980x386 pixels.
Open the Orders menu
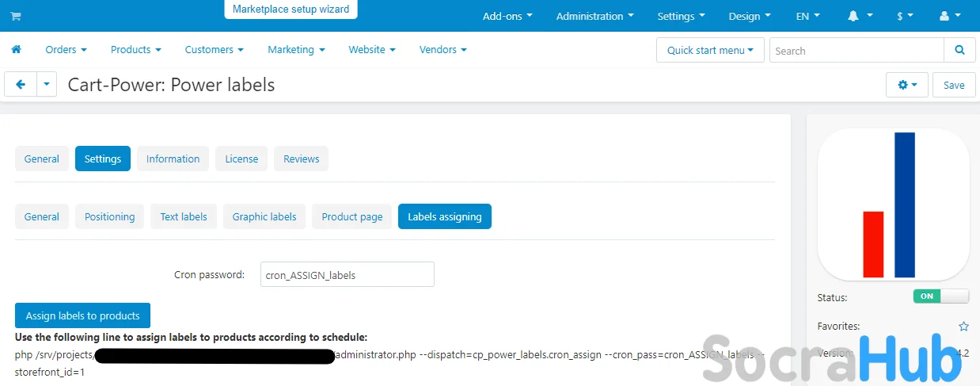(x=66, y=49)
